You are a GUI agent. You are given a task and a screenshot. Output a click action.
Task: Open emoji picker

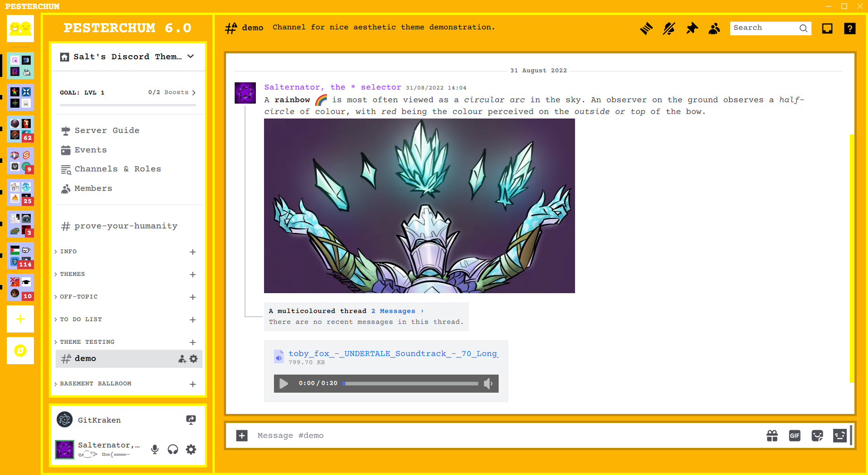(x=840, y=436)
